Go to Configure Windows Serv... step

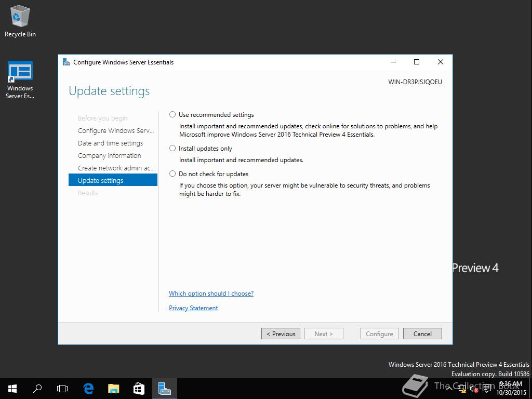click(x=116, y=130)
